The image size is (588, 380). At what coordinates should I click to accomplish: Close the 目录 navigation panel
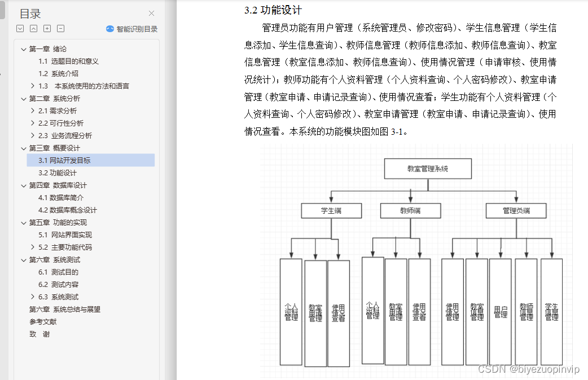tap(151, 14)
